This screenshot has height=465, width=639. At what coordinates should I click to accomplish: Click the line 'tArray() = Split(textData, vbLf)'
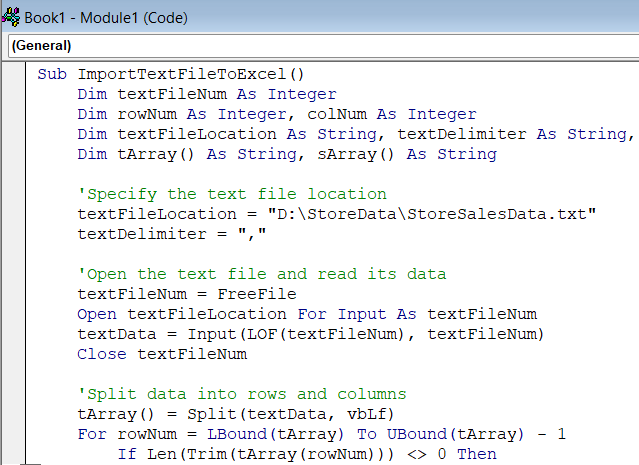[x=236, y=414]
